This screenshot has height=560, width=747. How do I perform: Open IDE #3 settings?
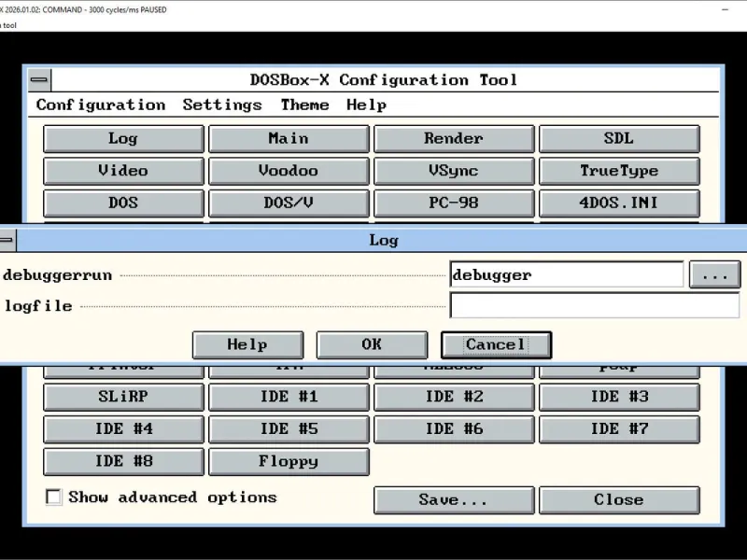(x=619, y=397)
